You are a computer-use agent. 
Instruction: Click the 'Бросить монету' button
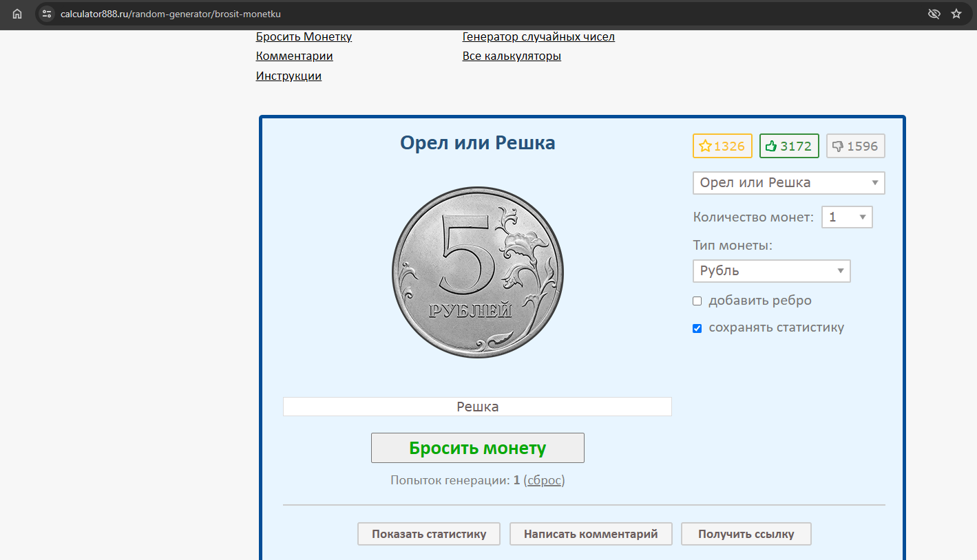(x=478, y=448)
